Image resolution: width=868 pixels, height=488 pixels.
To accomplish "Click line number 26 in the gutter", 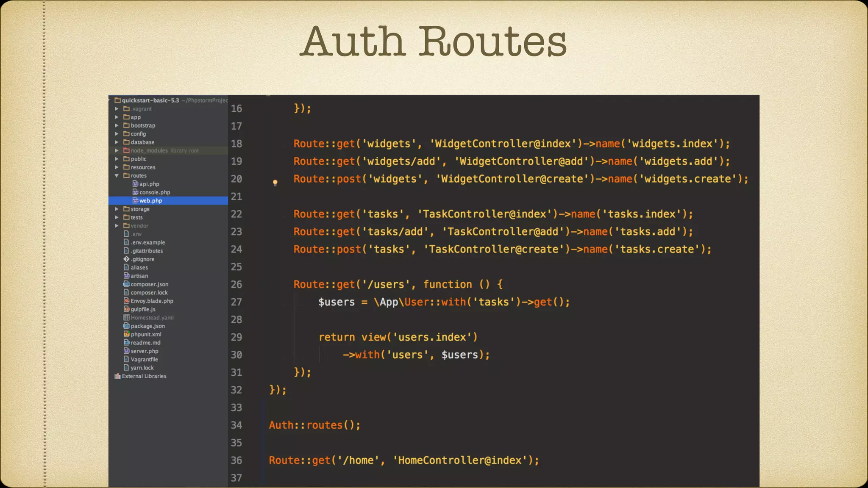I will (x=236, y=285).
